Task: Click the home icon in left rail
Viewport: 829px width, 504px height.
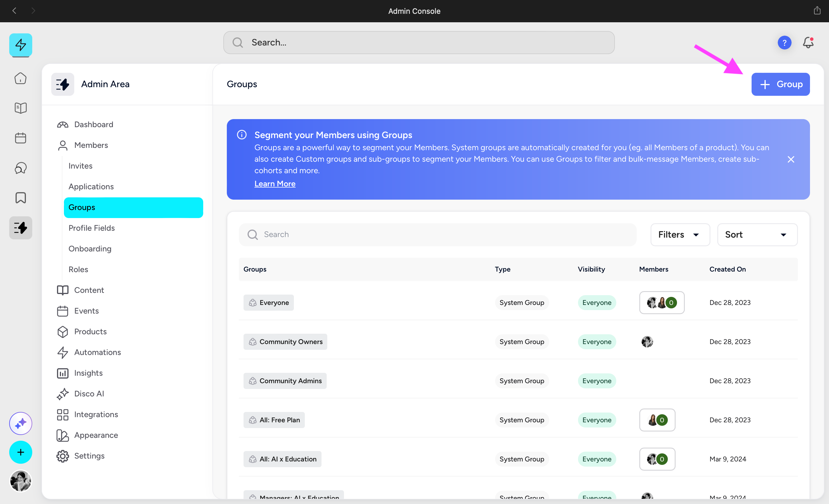Action: 20,78
